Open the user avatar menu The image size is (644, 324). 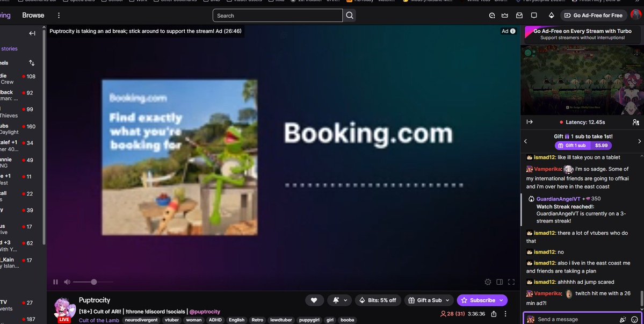coord(636,15)
